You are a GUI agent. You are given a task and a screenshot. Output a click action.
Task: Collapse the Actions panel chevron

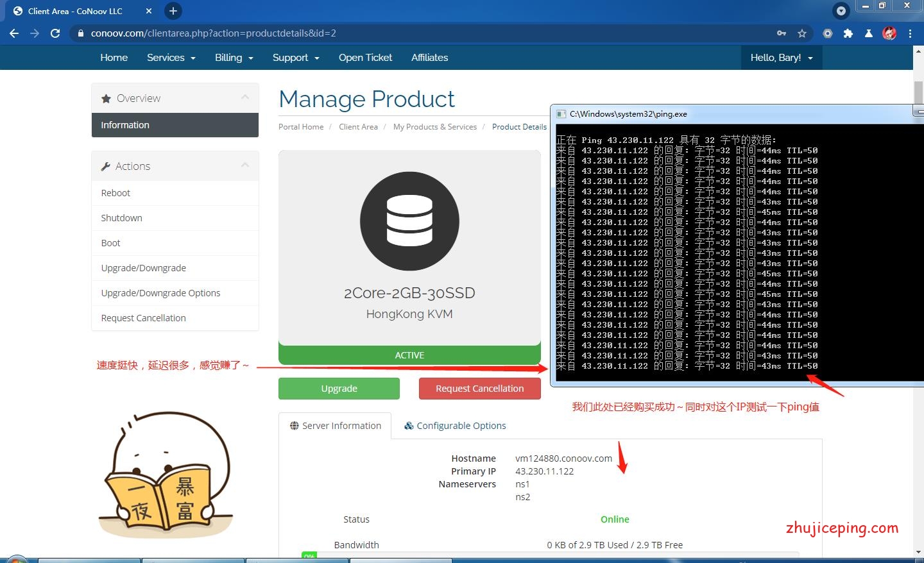tap(245, 165)
